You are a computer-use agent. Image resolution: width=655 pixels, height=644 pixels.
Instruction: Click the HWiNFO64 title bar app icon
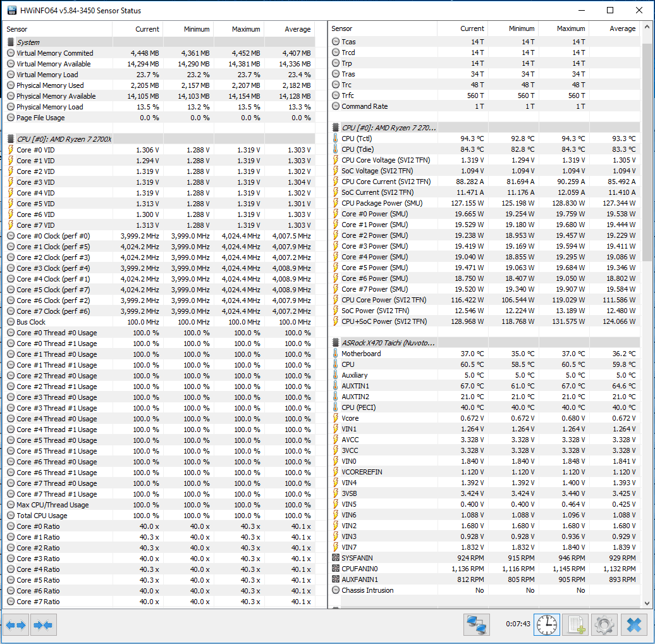(x=11, y=11)
